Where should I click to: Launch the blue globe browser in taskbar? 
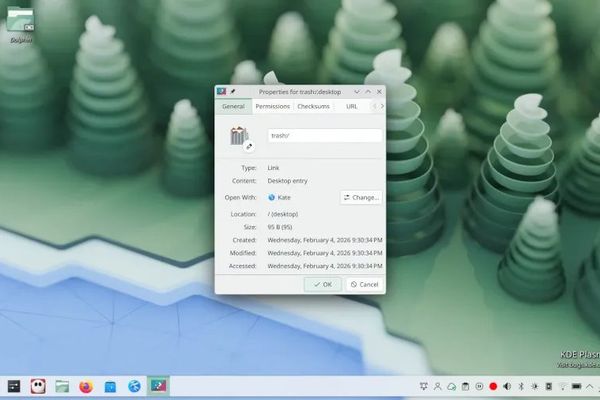[134, 386]
